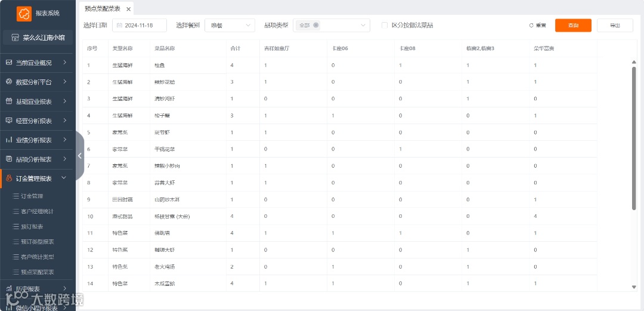Click the orange cloud logo of 报表系统
Viewport: 644px width, 311px height.
pos(24,14)
